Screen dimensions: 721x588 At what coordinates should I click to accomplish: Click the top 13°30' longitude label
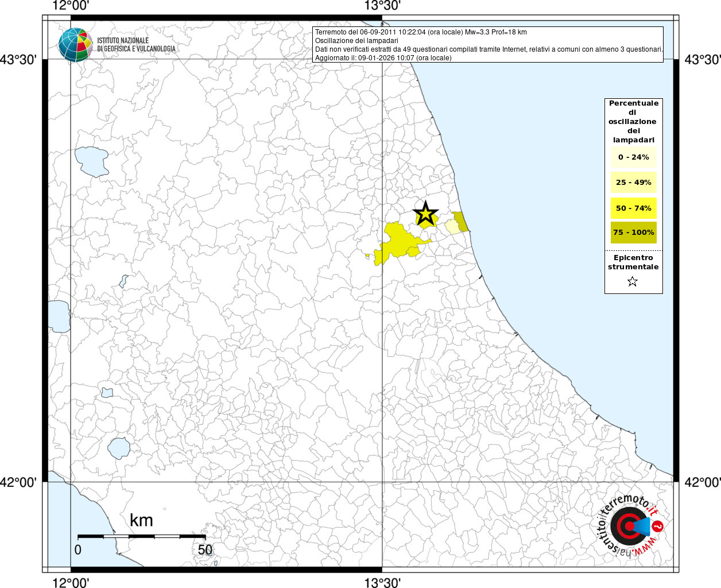pos(382,6)
